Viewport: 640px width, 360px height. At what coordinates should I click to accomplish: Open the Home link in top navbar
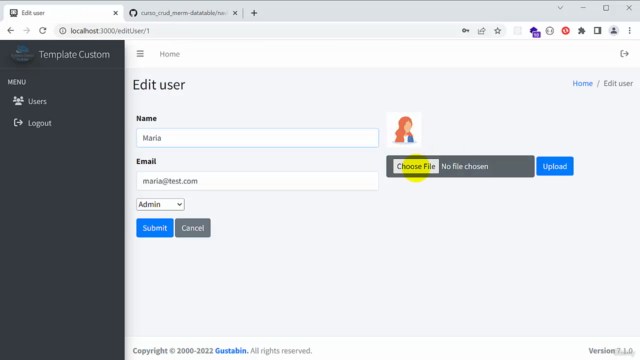click(169, 54)
